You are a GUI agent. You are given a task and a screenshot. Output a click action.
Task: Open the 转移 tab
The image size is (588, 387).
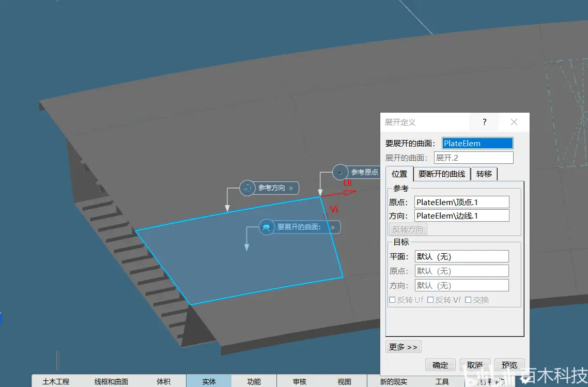pyautogui.click(x=484, y=174)
